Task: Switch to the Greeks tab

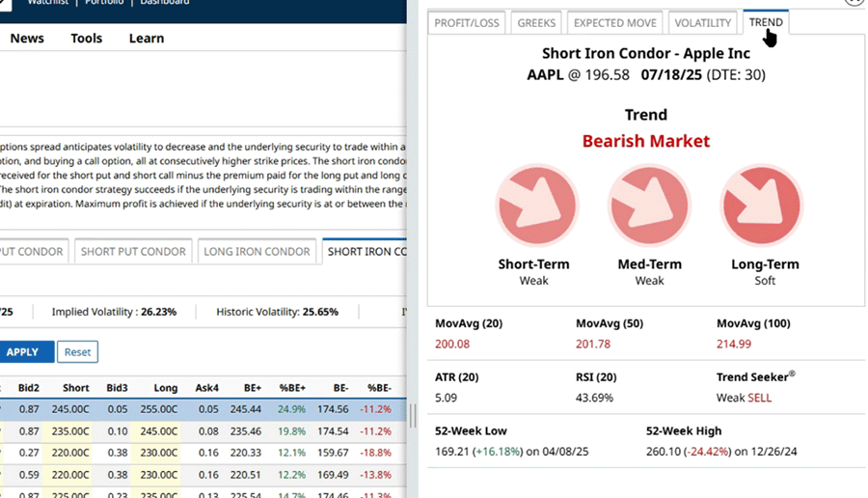Action: 536,23
